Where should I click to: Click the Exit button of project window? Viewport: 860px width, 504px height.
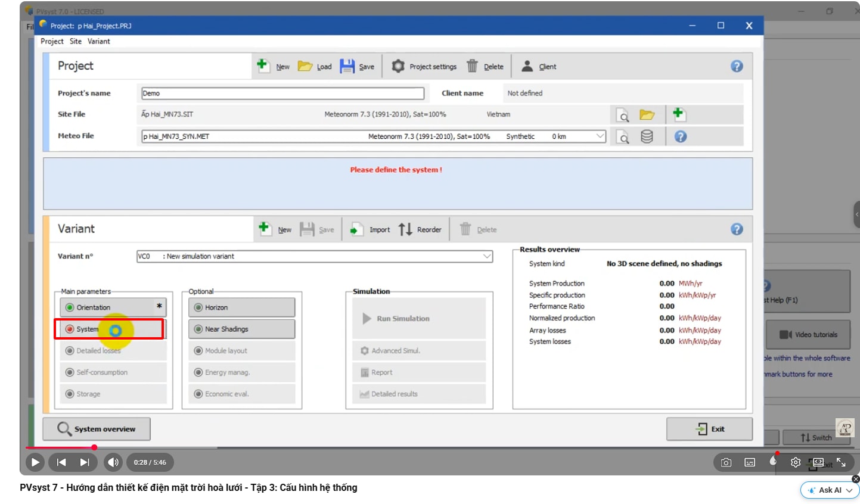coord(709,429)
